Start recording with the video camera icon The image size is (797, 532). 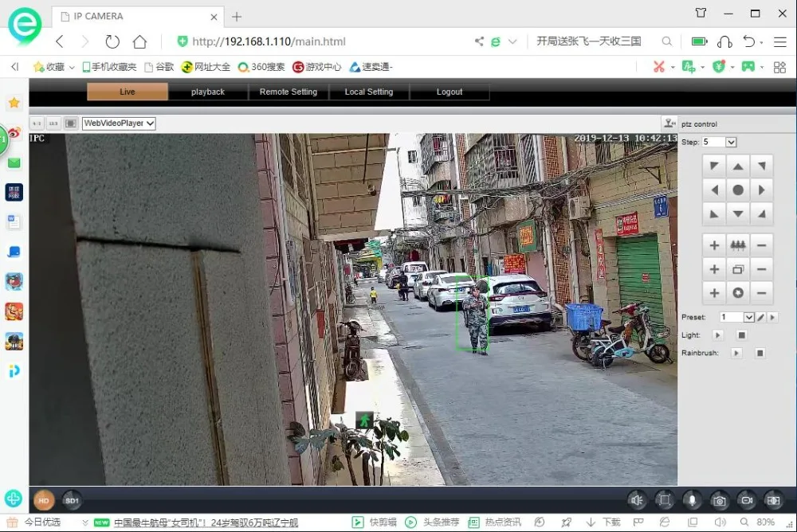pos(747,500)
